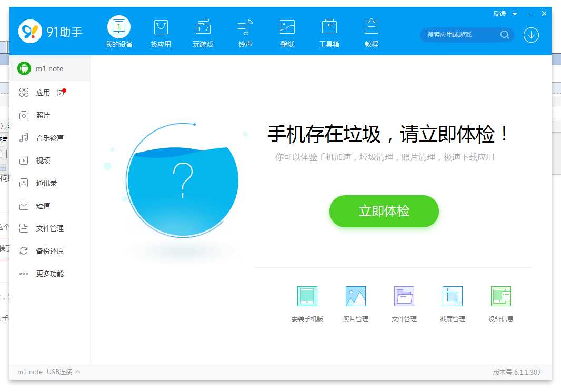Viewport: 561px width, 392px height.
Task: Click the 应用 four-circles sidebar icon
Action: tap(24, 93)
